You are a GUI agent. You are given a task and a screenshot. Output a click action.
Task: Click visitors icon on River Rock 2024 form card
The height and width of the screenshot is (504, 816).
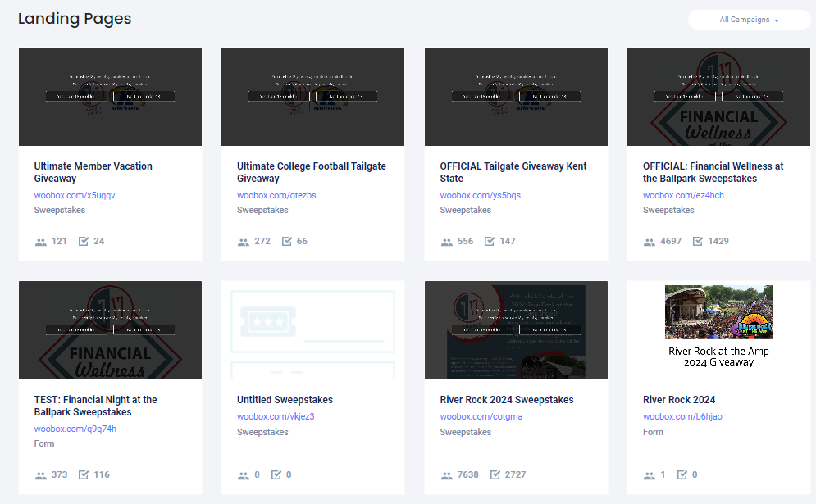pyautogui.click(x=649, y=475)
